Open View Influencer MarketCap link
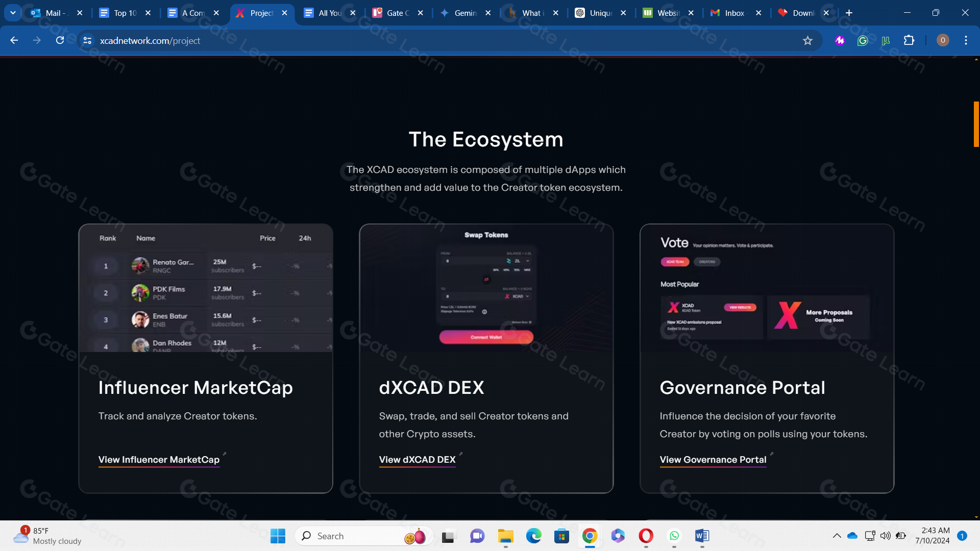980x551 pixels. pos(159,460)
